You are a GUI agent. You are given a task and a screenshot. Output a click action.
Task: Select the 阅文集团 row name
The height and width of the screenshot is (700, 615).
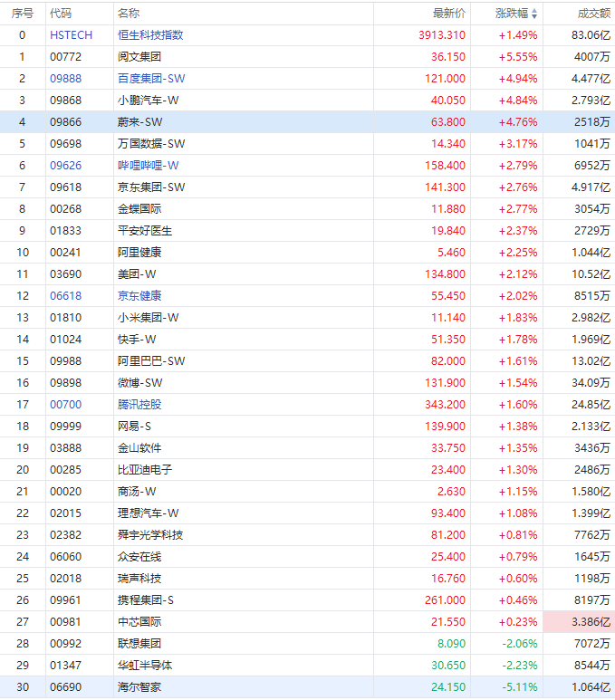[x=139, y=57]
